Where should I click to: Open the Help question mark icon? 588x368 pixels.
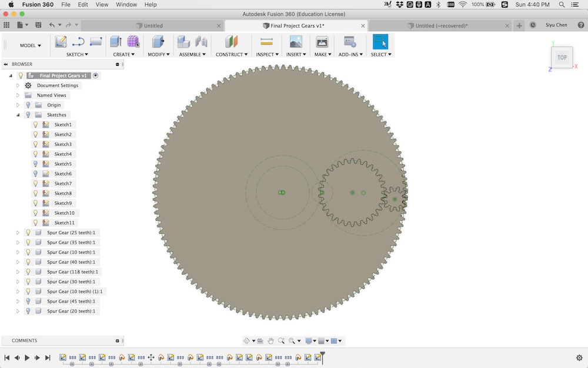[x=581, y=25]
